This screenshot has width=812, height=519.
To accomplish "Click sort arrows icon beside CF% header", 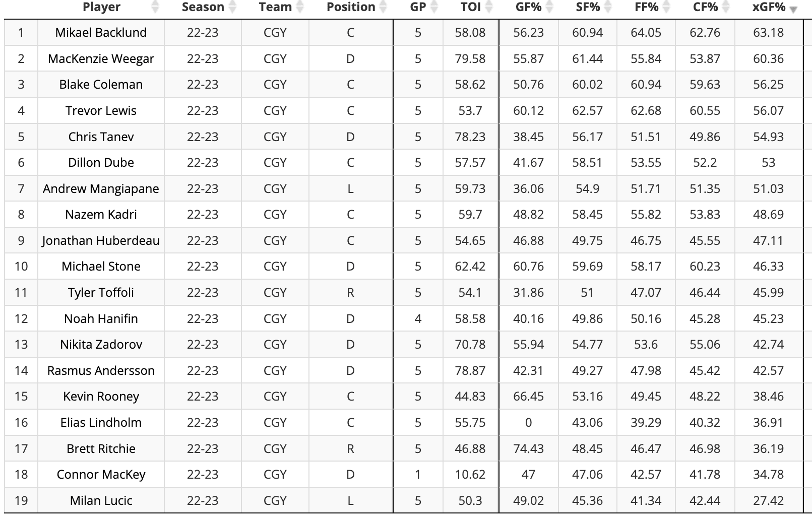I will (726, 7).
